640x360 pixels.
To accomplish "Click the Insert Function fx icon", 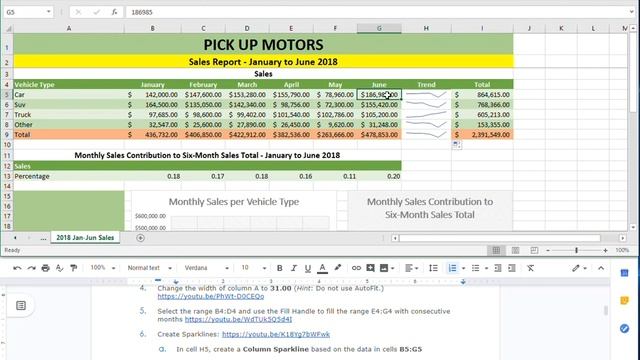I will (x=115, y=12).
